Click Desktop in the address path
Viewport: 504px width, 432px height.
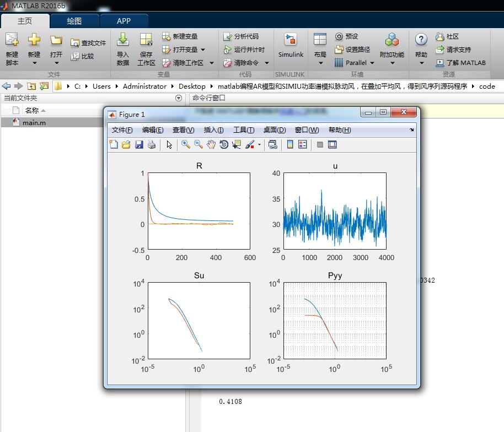tap(192, 87)
